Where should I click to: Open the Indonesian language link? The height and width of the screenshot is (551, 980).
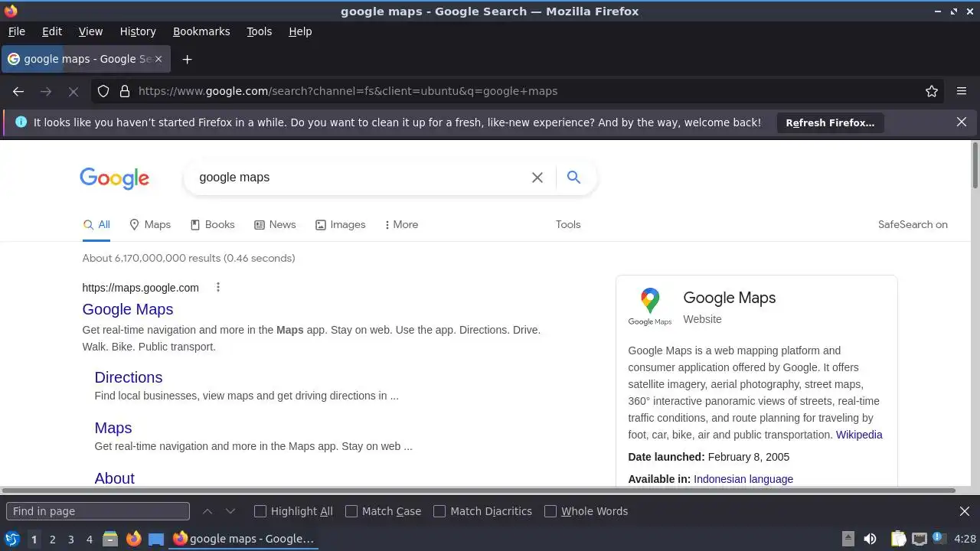point(743,479)
